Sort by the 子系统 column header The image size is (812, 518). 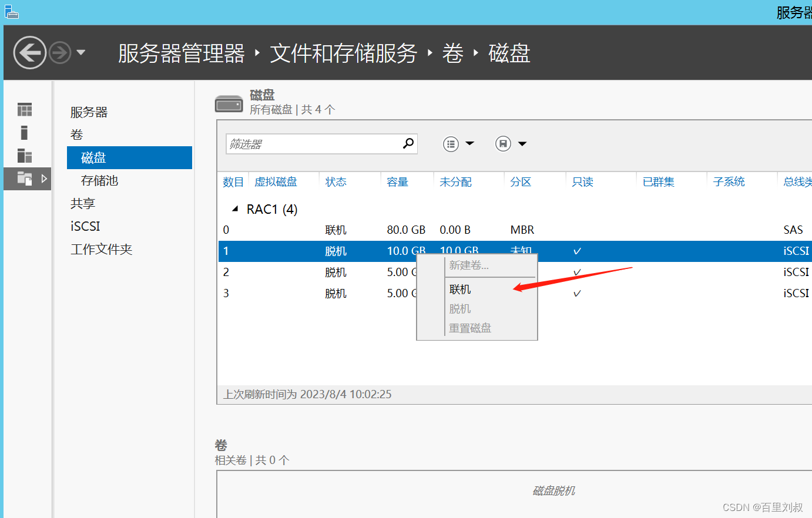(729, 182)
